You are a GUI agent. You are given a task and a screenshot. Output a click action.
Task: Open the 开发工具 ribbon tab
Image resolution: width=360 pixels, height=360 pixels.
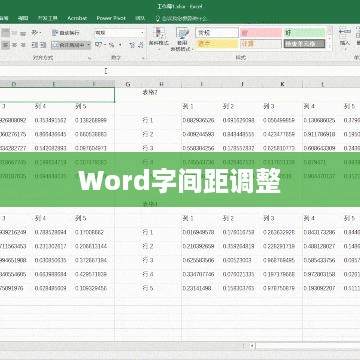tap(48, 18)
